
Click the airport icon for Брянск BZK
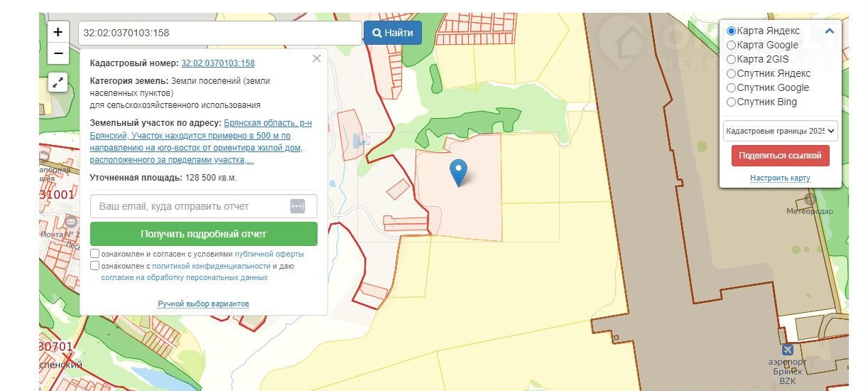tap(787, 350)
